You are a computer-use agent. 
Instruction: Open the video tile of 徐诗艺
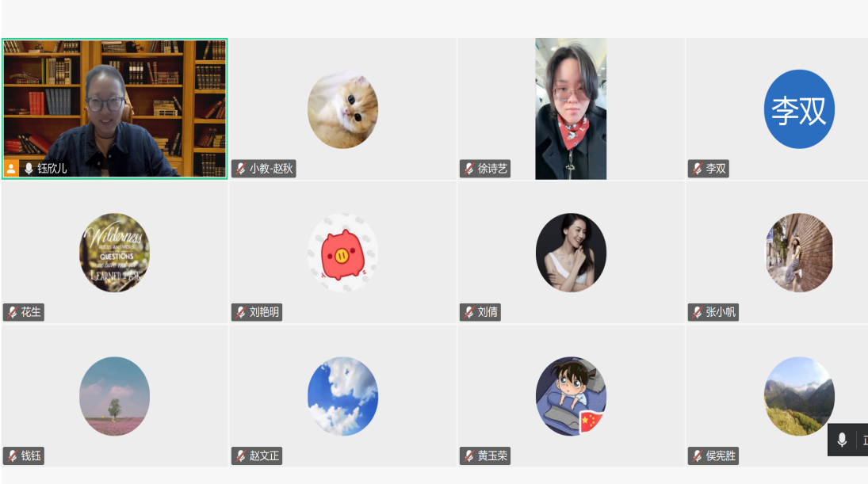571,109
